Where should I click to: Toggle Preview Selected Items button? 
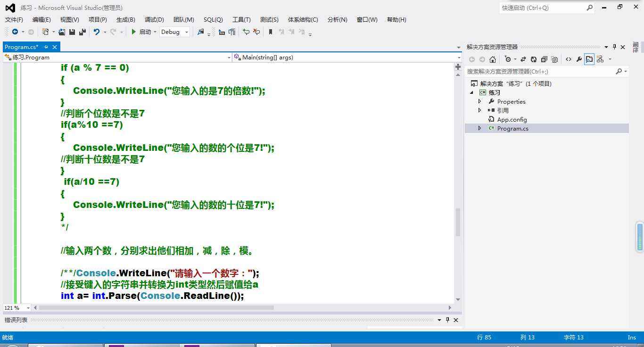click(589, 59)
